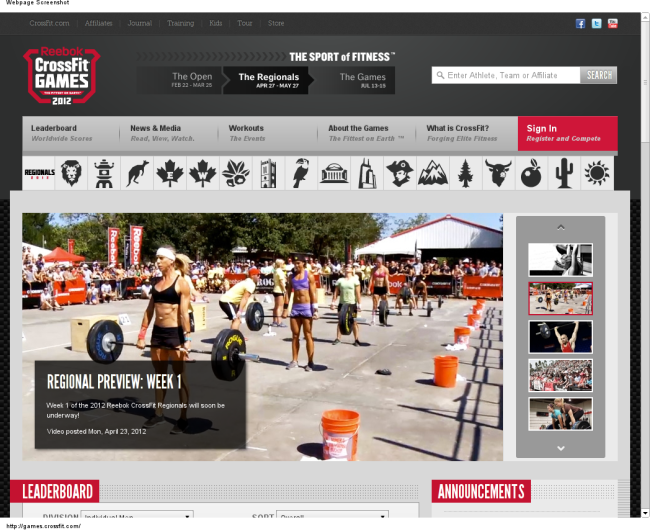Select the pine tree region icon
650x530 pixels.
465,173
